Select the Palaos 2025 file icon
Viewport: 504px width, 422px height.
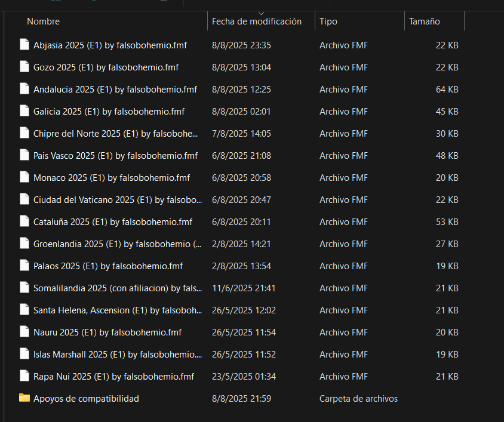click(x=24, y=266)
